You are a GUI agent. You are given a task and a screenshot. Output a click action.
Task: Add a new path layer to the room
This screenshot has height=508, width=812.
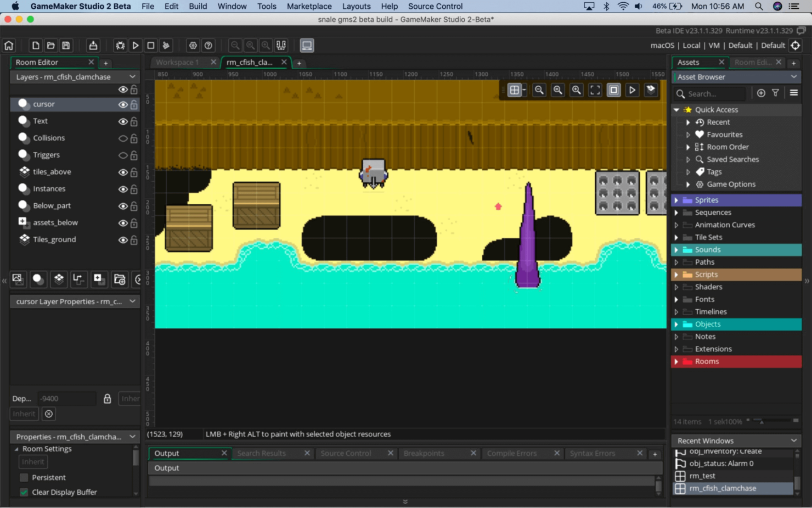coord(78,280)
